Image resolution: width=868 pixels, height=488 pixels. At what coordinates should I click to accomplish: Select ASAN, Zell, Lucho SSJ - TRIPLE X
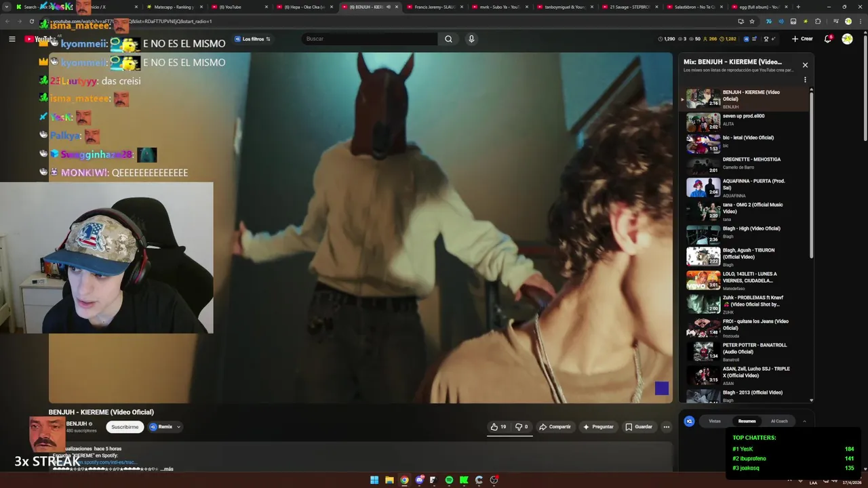[746, 375]
